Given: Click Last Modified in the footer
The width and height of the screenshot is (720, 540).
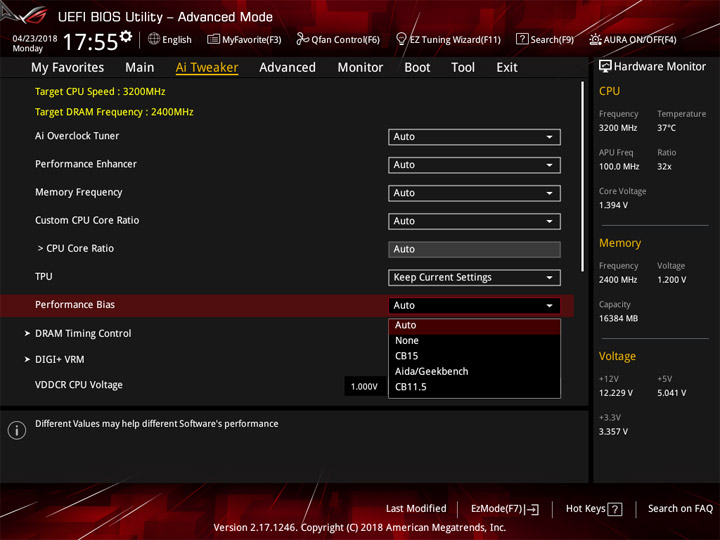Looking at the screenshot, I should pyautogui.click(x=416, y=509).
